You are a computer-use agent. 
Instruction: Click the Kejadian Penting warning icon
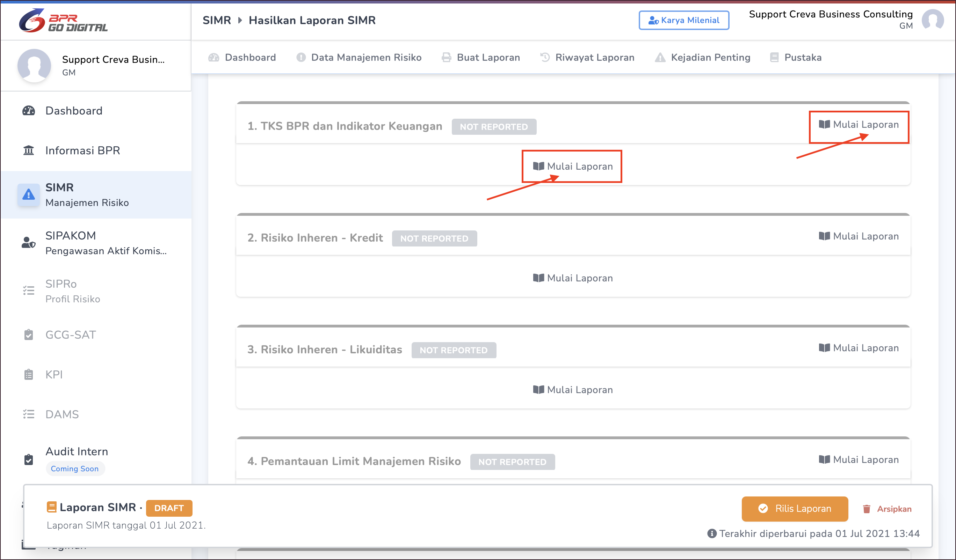tap(660, 57)
